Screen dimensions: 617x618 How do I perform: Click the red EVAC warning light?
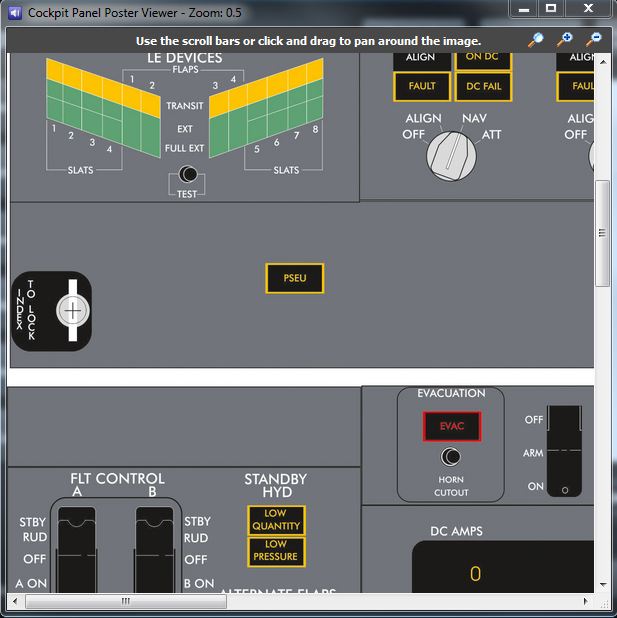click(x=452, y=426)
